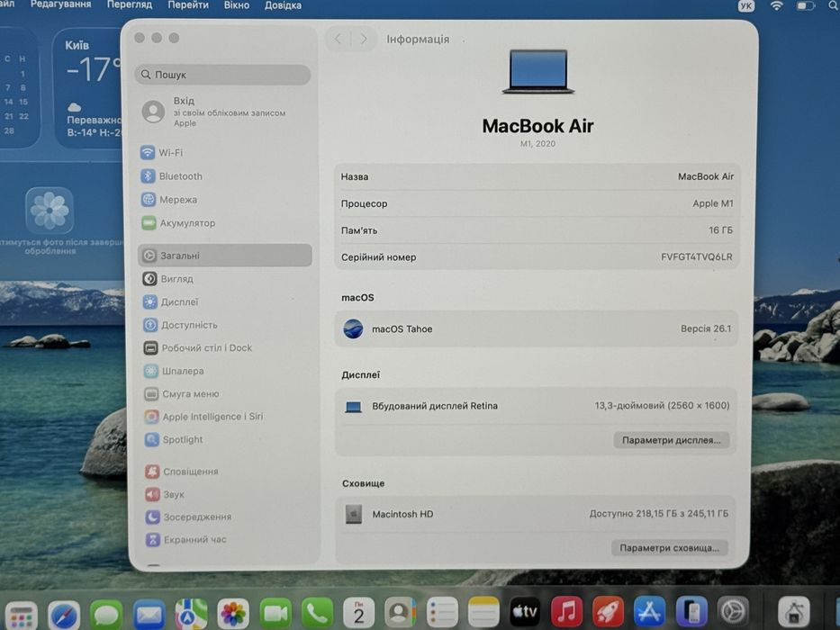The image size is (840, 630).
Task: Open App Store from the Dock
Action: [649, 611]
